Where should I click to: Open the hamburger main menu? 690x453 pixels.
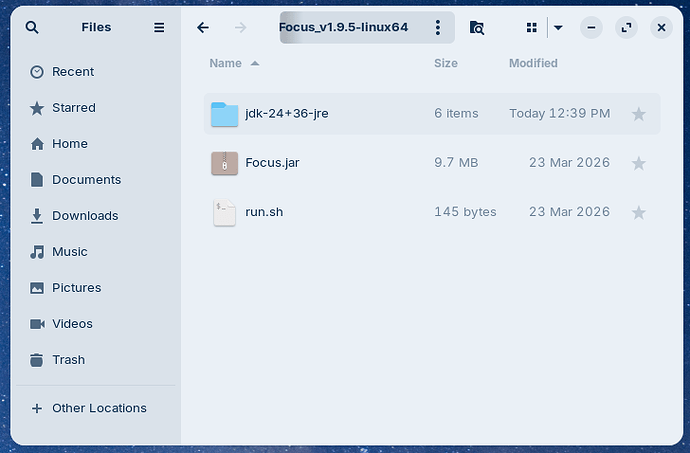(x=159, y=27)
